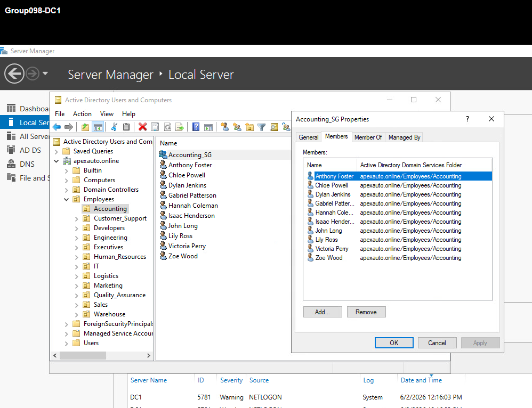Viewport: 532px width, 408px height.
Task: Click the Cut scissors icon
Action: [114, 127]
